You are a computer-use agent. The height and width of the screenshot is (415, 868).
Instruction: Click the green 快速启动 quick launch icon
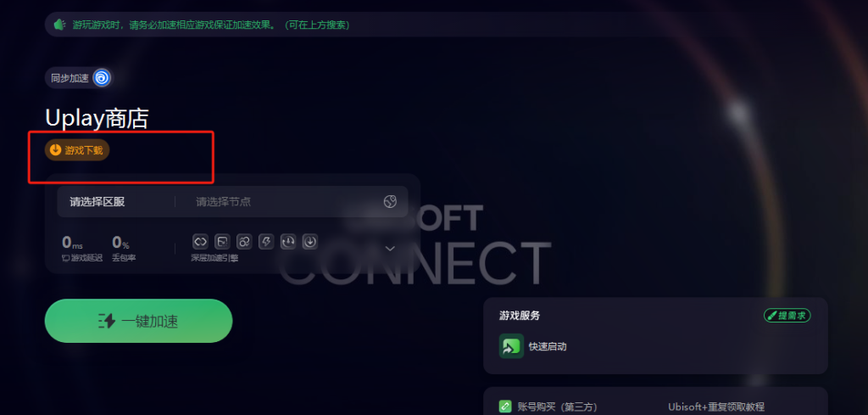511,346
